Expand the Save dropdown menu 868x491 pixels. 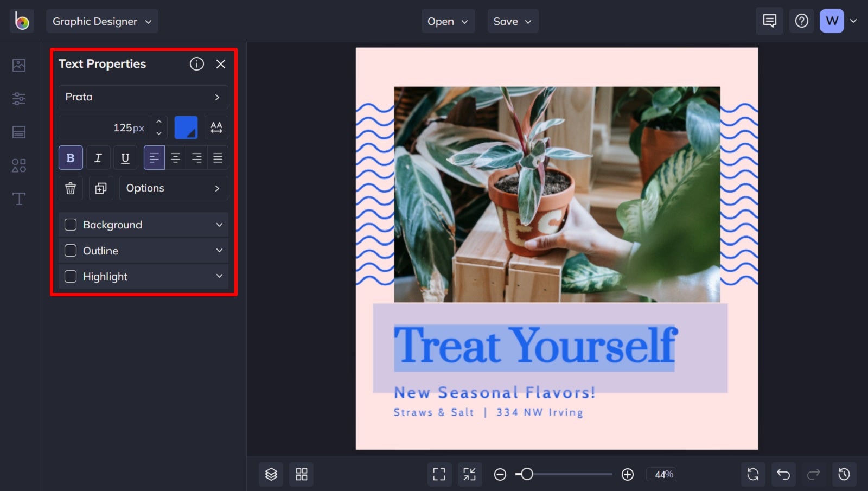512,21
